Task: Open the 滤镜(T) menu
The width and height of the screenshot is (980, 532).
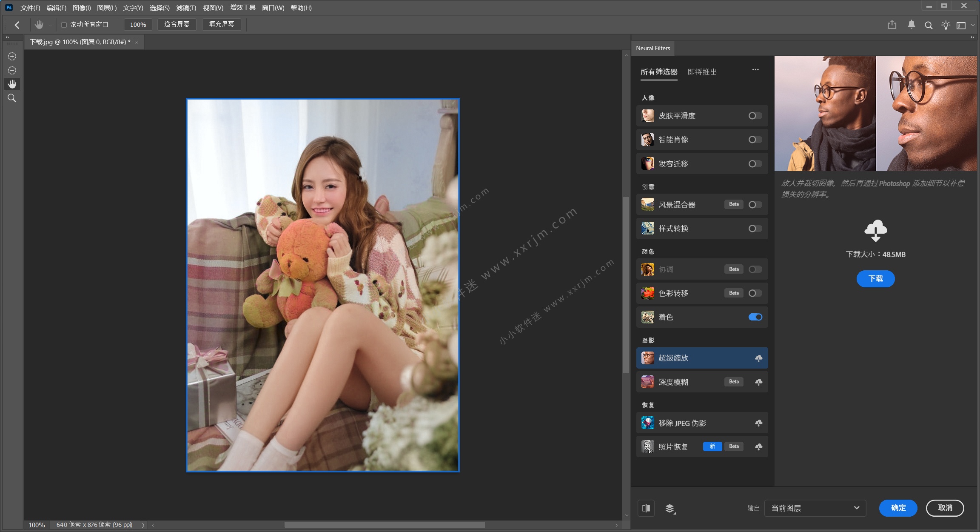Action: pyautogui.click(x=186, y=8)
